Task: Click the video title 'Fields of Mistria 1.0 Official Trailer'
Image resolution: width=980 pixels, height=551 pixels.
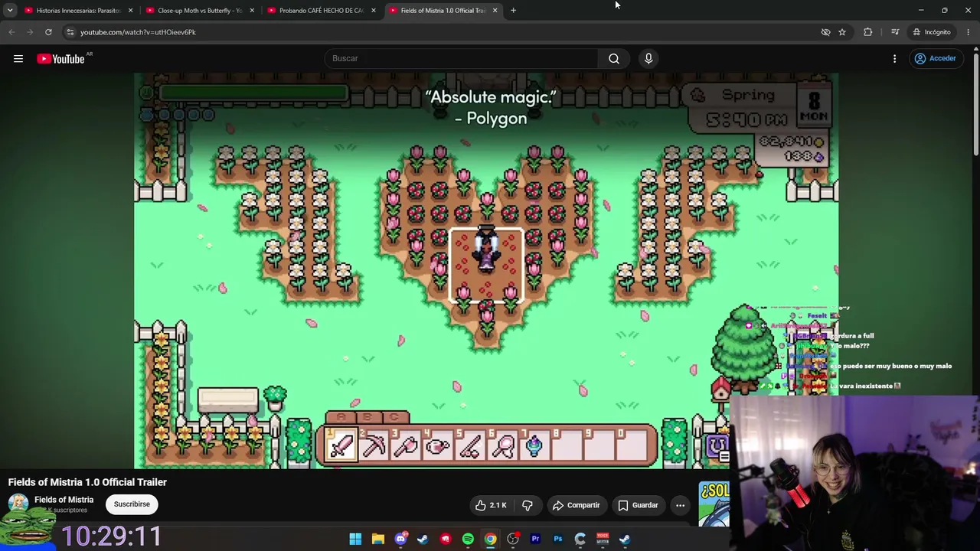Action: (87, 482)
